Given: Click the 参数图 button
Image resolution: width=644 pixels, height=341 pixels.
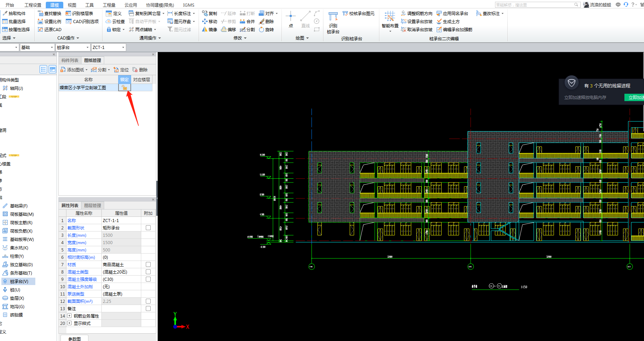Looking at the screenshot, I should pyautogui.click(x=74, y=339).
